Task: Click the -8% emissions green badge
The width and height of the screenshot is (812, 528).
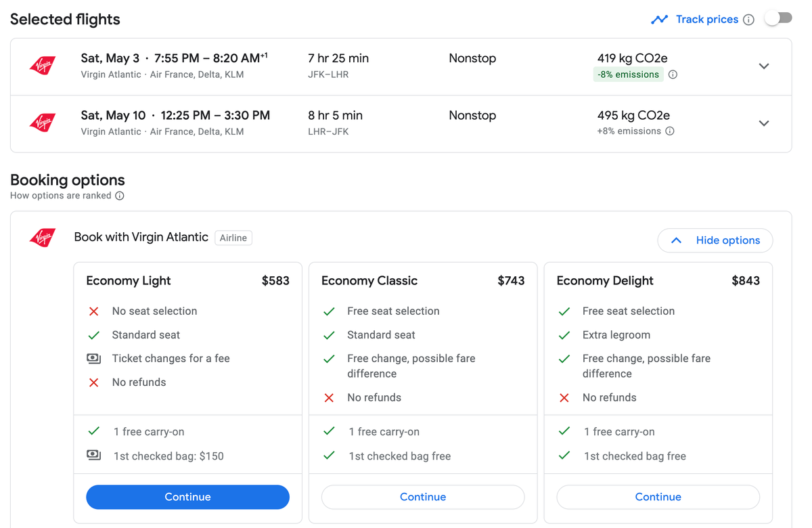Action: coord(628,74)
